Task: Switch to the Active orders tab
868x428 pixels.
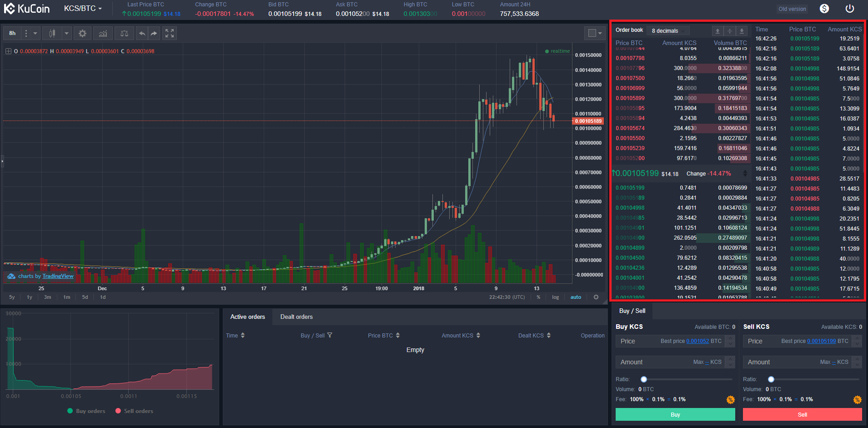Action: pyautogui.click(x=247, y=317)
